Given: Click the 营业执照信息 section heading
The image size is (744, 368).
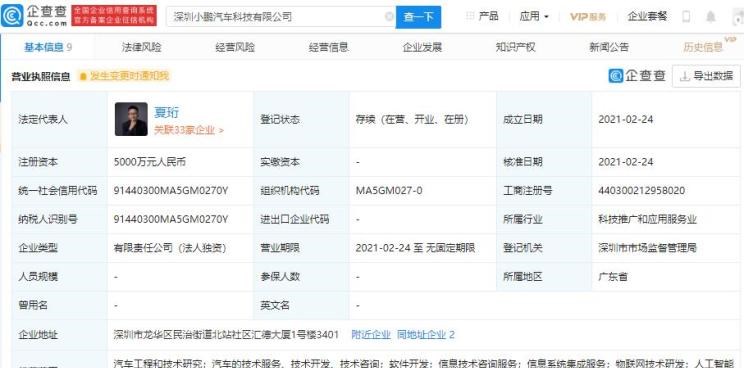Looking at the screenshot, I should [x=41, y=76].
